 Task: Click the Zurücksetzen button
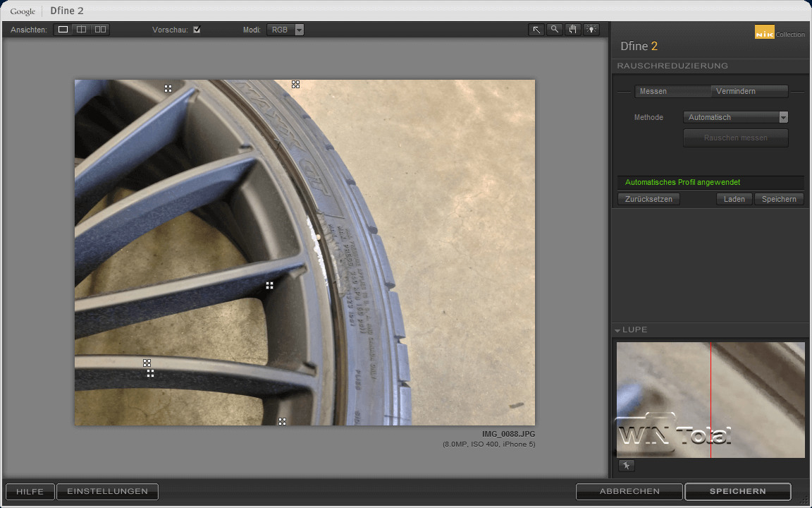coord(649,199)
